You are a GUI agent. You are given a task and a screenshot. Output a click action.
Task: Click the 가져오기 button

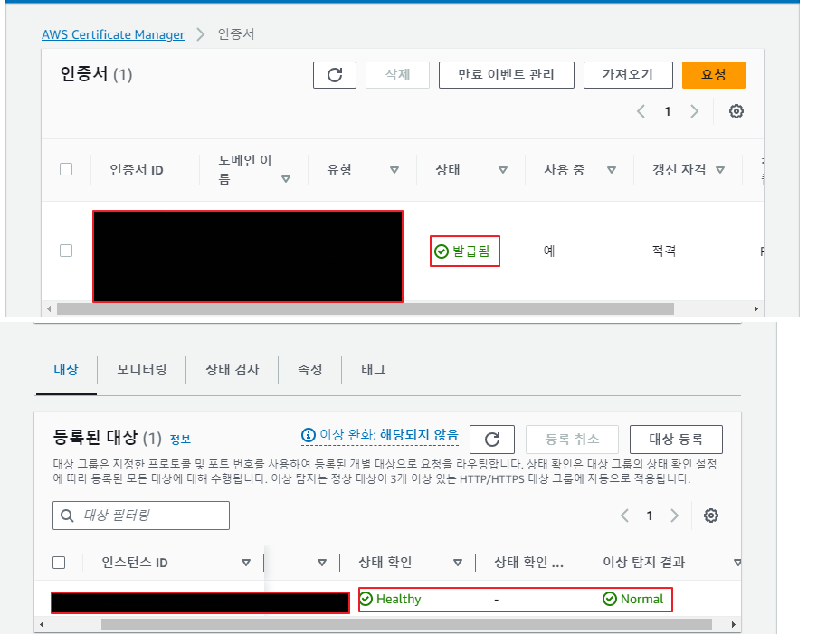tap(629, 75)
